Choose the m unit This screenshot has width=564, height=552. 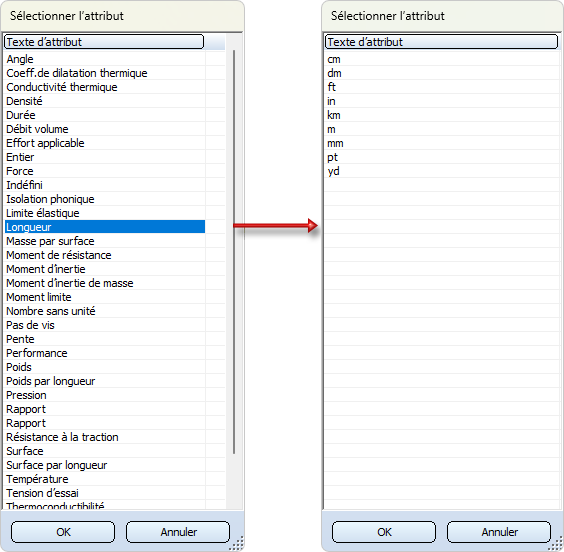coord(442,129)
